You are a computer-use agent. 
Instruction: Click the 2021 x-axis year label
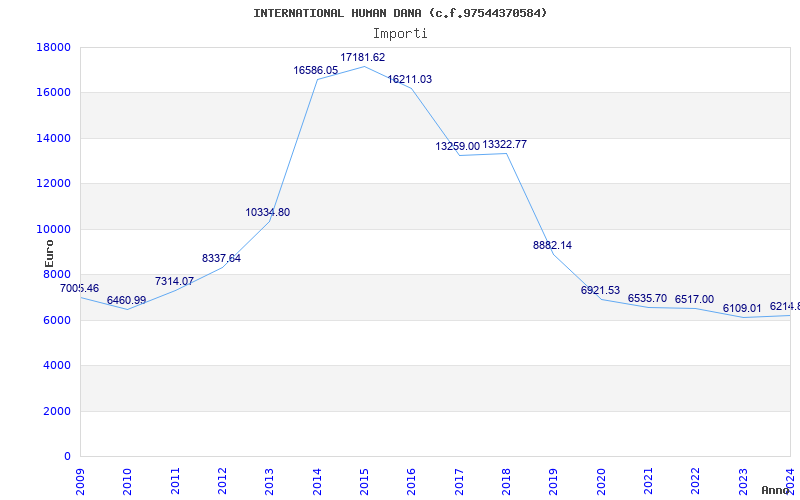pyautogui.click(x=648, y=482)
